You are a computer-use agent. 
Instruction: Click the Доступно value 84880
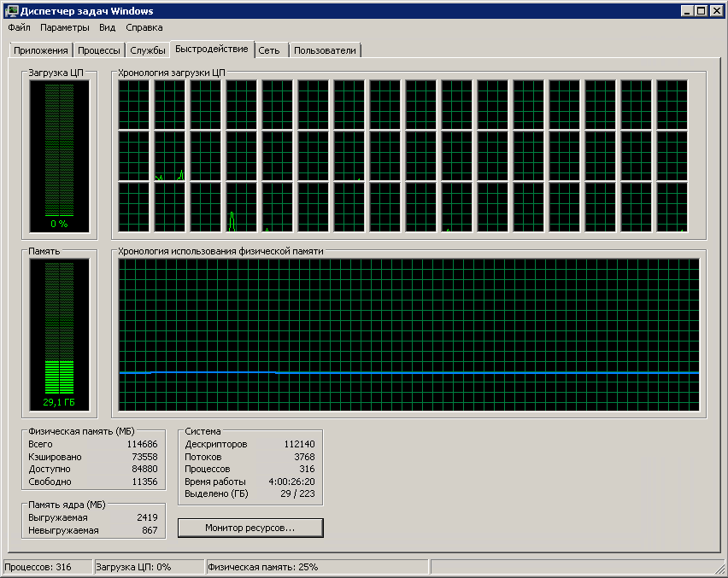point(144,469)
